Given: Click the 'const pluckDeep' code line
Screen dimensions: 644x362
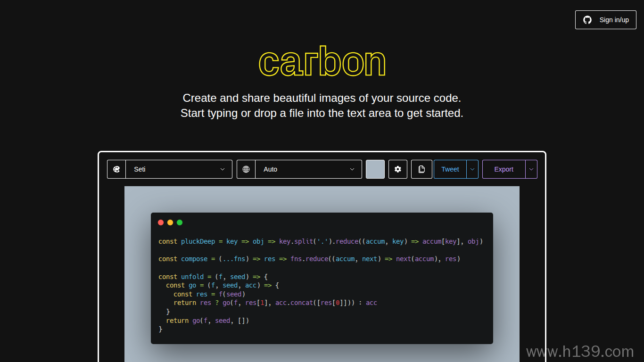Looking at the screenshot, I should pos(321,241).
